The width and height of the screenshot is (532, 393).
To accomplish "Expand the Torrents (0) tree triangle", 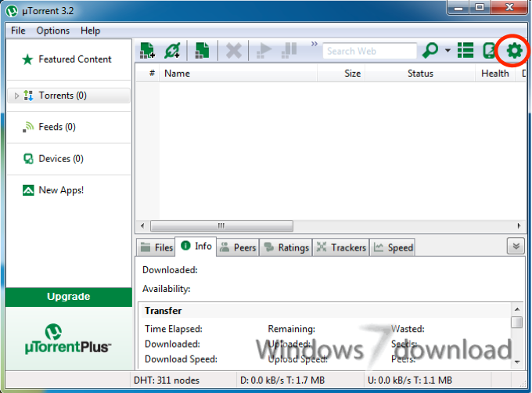I will (x=16, y=96).
